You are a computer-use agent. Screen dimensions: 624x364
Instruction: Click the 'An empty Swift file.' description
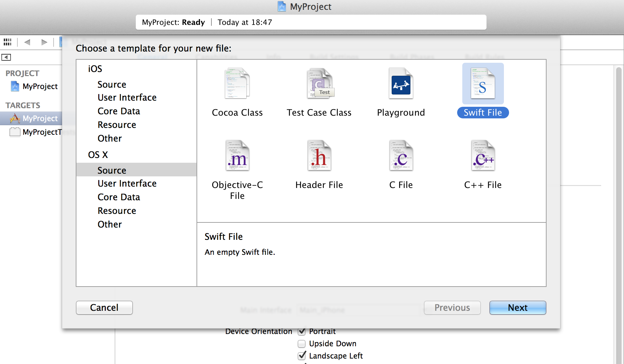point(240,252)
